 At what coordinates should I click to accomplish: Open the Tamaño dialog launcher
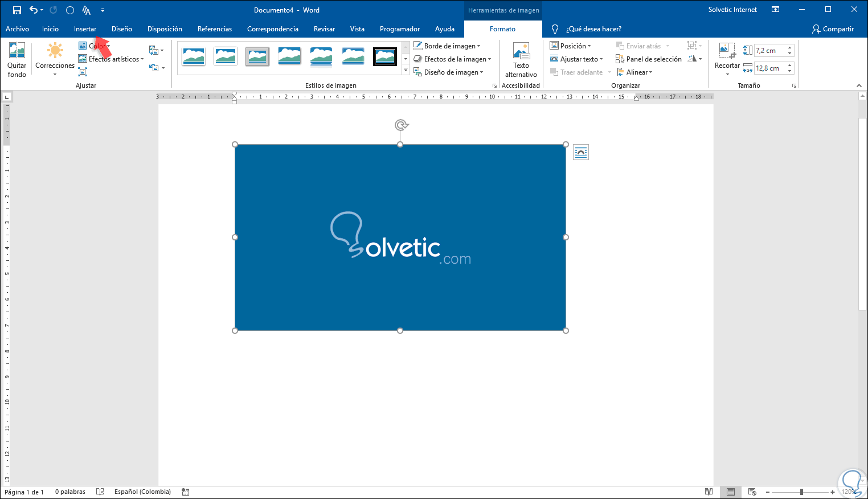tap(794, 85)
